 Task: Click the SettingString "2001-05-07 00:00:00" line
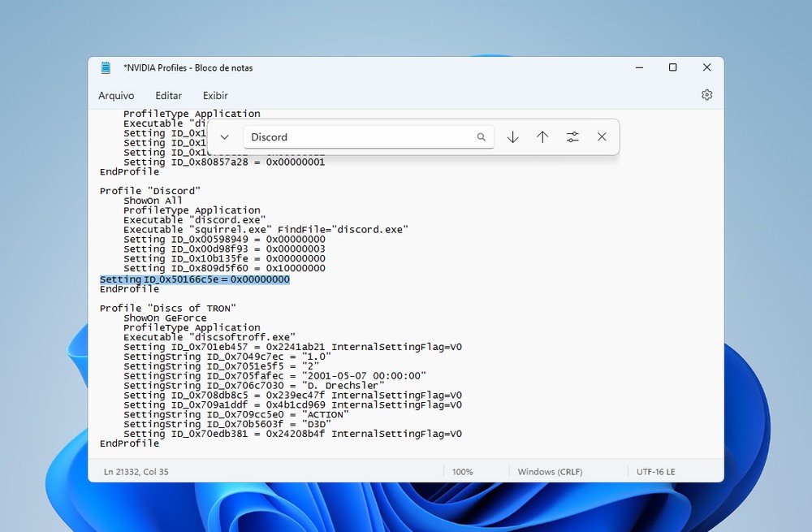274,376
